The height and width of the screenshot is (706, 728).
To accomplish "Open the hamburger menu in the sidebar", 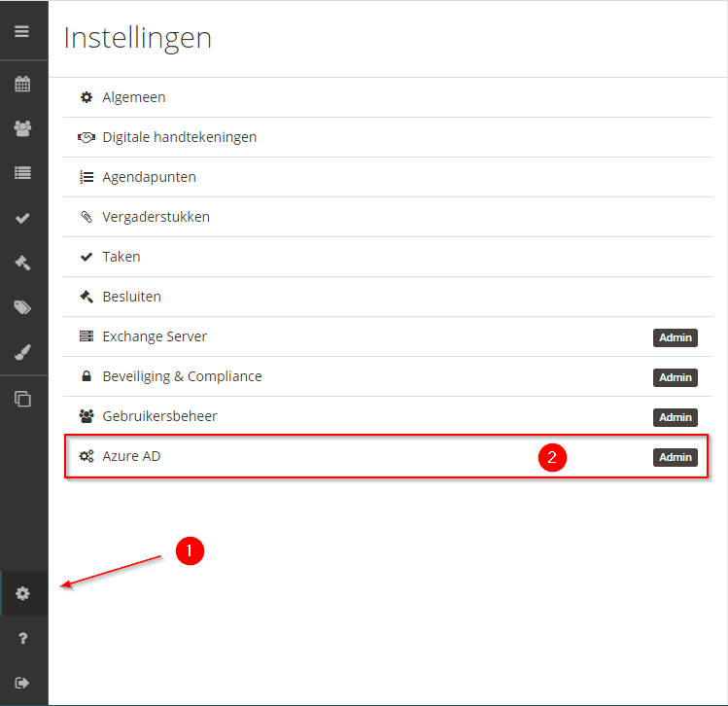I will click(21, 31).
